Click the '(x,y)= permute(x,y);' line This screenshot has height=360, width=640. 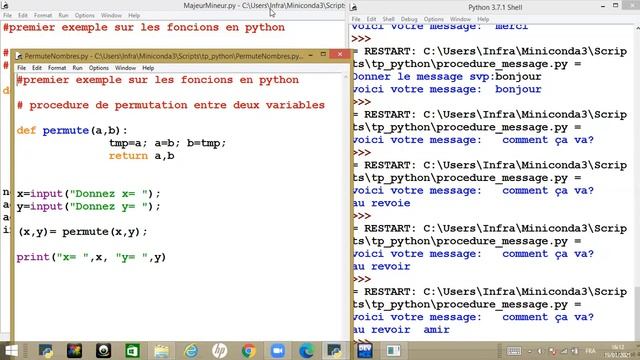(82, 232)
